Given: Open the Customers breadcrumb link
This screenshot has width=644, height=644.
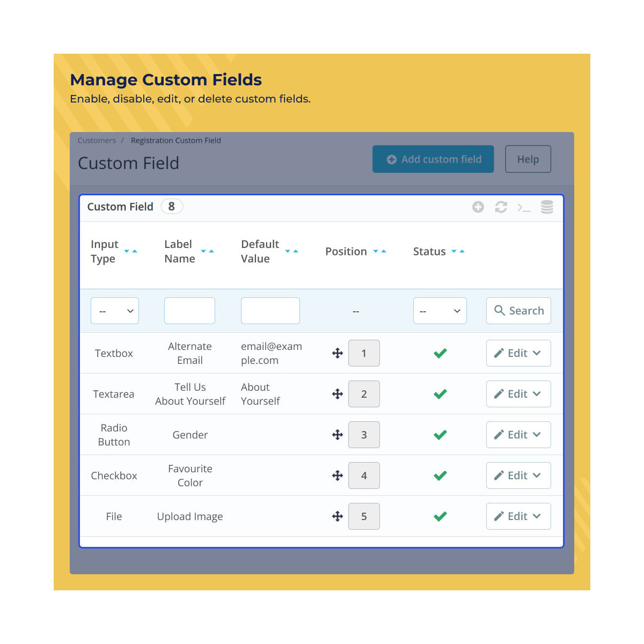Looking at the screenshot, I should coord(97,140).
